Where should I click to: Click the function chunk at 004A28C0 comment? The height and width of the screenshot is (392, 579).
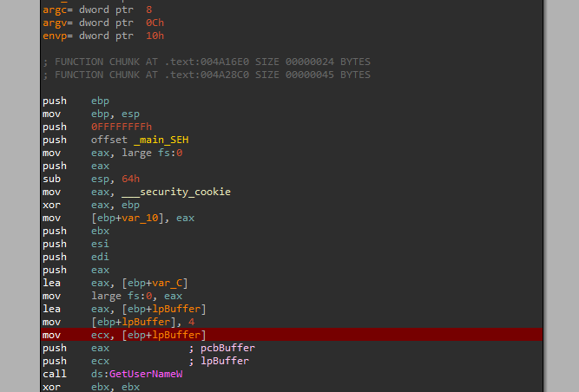[x=207, y=75]
